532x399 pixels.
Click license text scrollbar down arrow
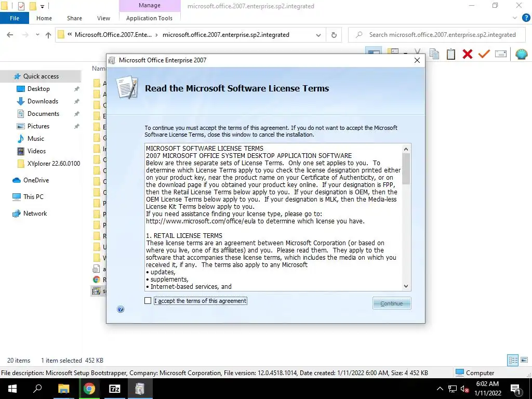click(406, 286)
